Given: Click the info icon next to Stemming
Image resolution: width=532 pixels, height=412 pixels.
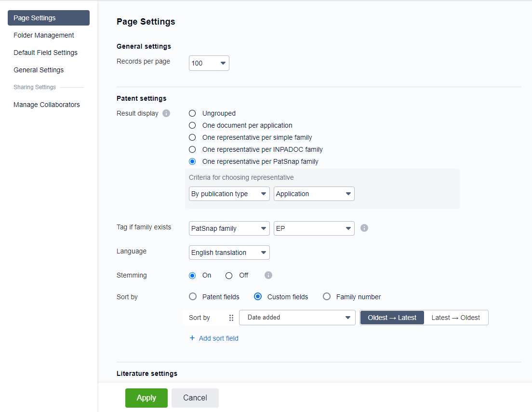Looking at the screenshot, I should coord(268,275).
